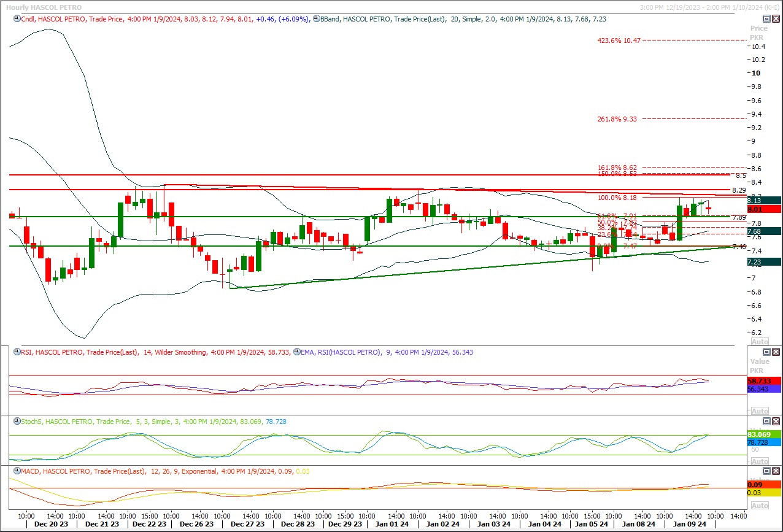
Task: Click the clock icon before the EMA legend
Action: [x=297, y=352]
